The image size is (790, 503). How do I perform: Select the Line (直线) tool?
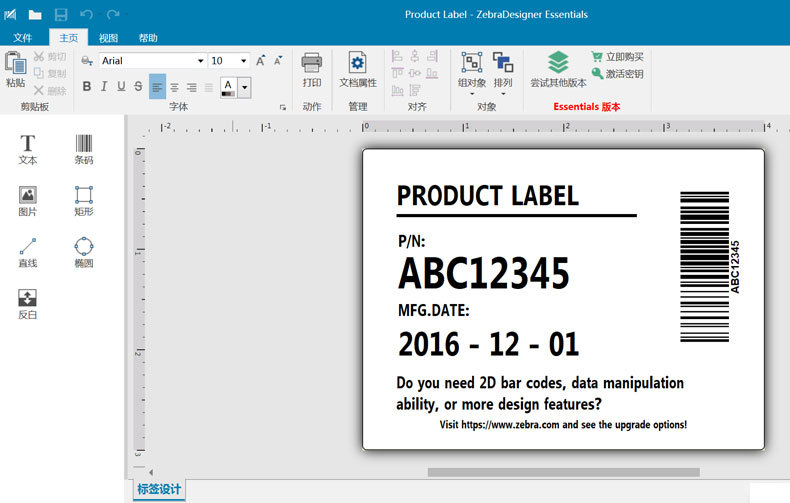coord(28,253)
